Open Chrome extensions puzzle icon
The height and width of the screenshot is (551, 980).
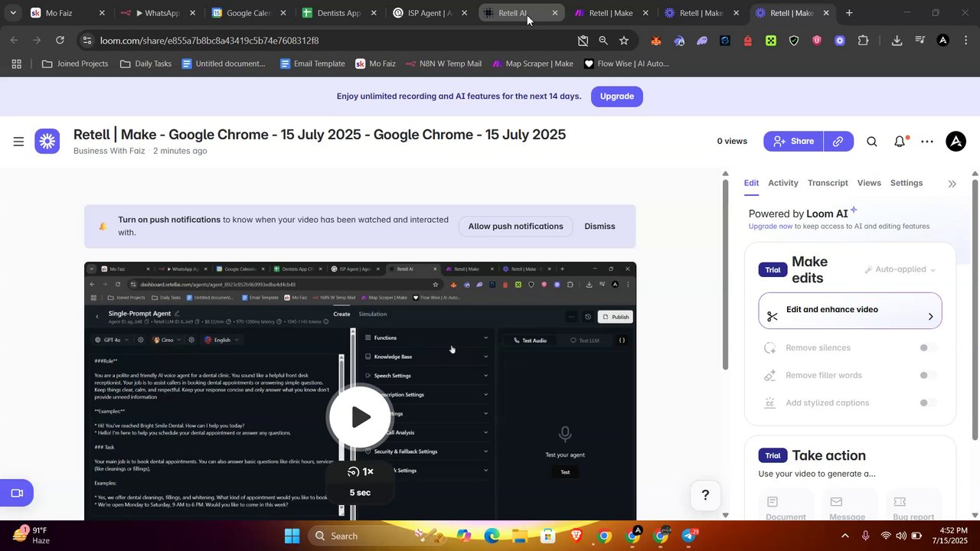863,41
